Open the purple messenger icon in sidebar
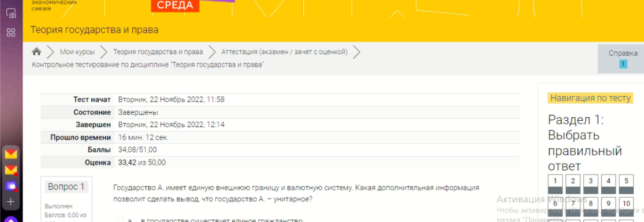This screenshot has height=222, width=644. [x=11, y=186]
